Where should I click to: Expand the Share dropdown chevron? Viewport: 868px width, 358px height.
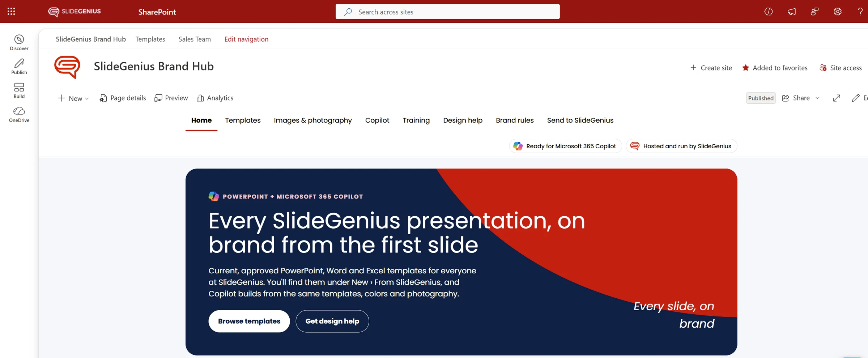[817, 98]
